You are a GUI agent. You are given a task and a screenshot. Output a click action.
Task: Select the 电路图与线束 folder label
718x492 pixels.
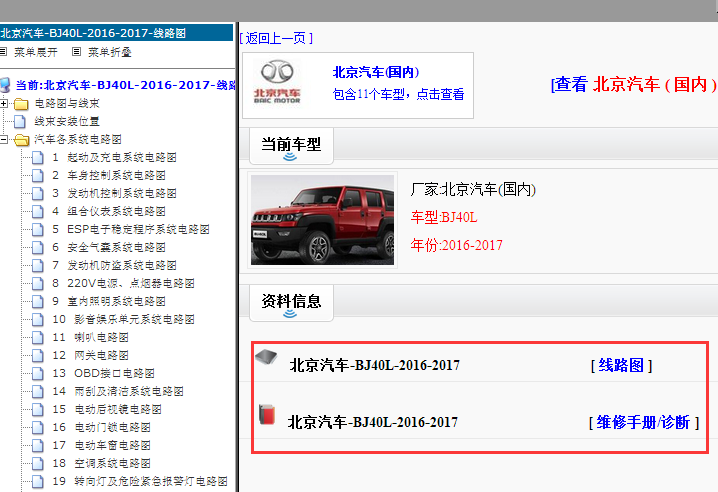[67, 104]
